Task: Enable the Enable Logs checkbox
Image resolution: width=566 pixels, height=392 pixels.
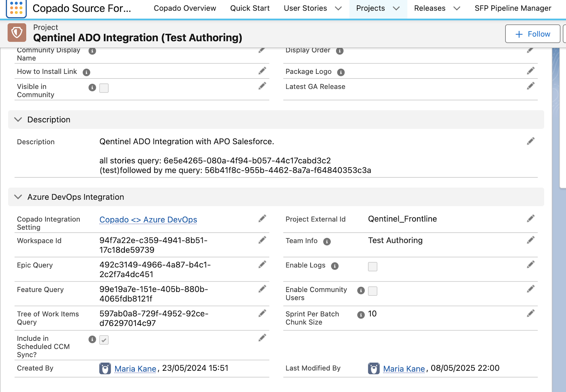Action: (x=372, y=267)
